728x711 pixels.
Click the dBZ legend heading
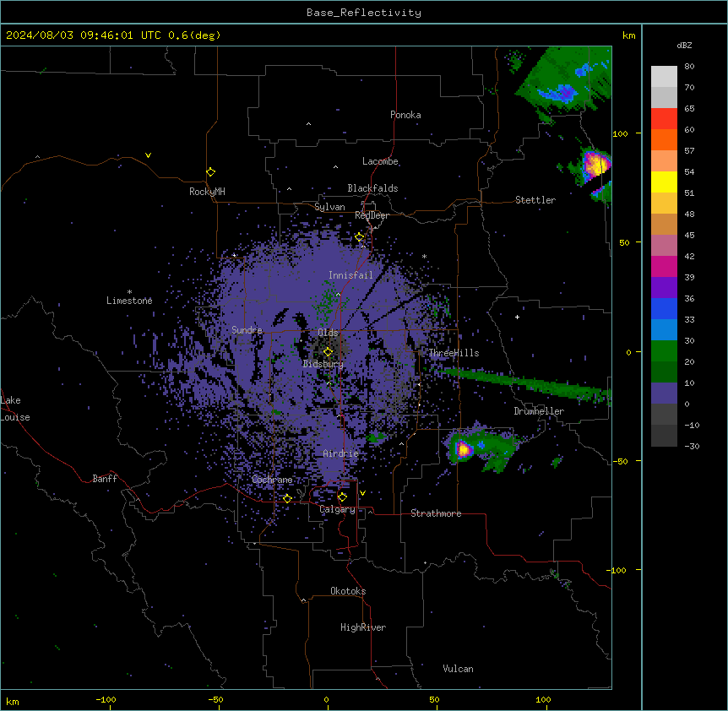(x=684, y=45)
